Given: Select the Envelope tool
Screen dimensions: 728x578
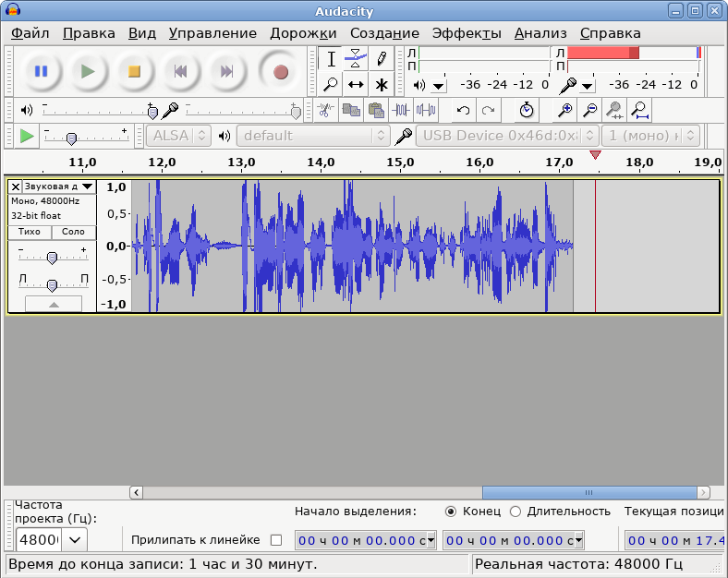Looking at the screenshot, I should pyautogui.click(x=356, y=59).
